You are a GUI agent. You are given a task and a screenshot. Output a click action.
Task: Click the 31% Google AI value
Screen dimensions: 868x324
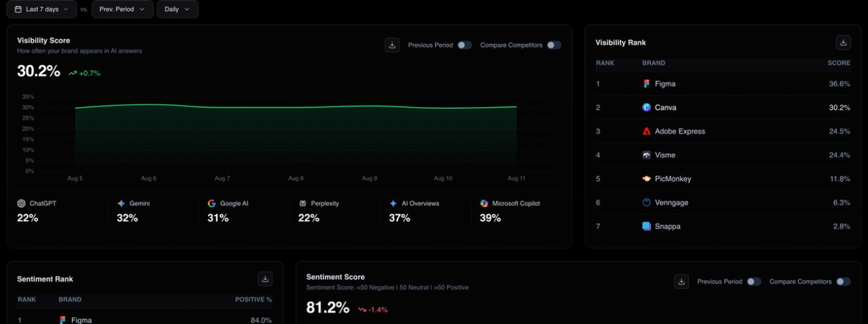point(218,218)
